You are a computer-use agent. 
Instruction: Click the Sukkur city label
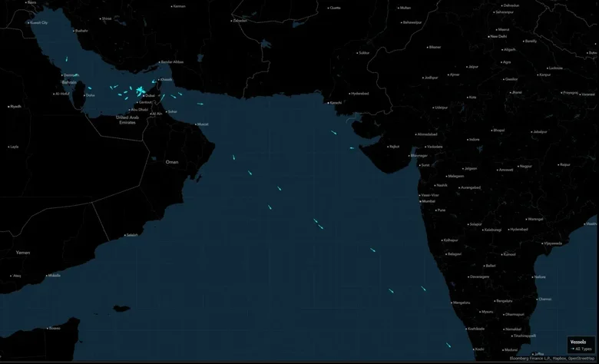[x=363, y=53]
